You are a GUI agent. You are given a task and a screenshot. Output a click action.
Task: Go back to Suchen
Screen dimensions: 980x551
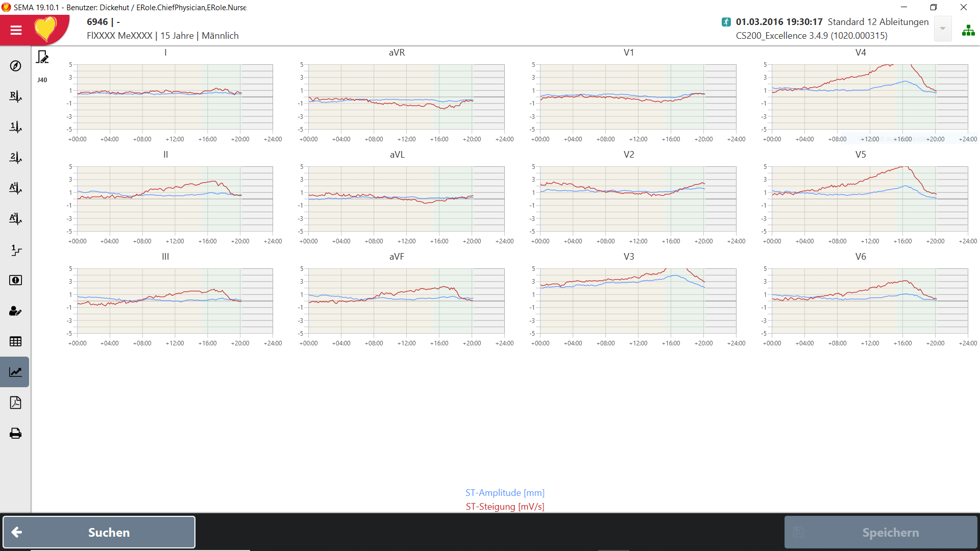pyautogui.click(x=99, y=532)
